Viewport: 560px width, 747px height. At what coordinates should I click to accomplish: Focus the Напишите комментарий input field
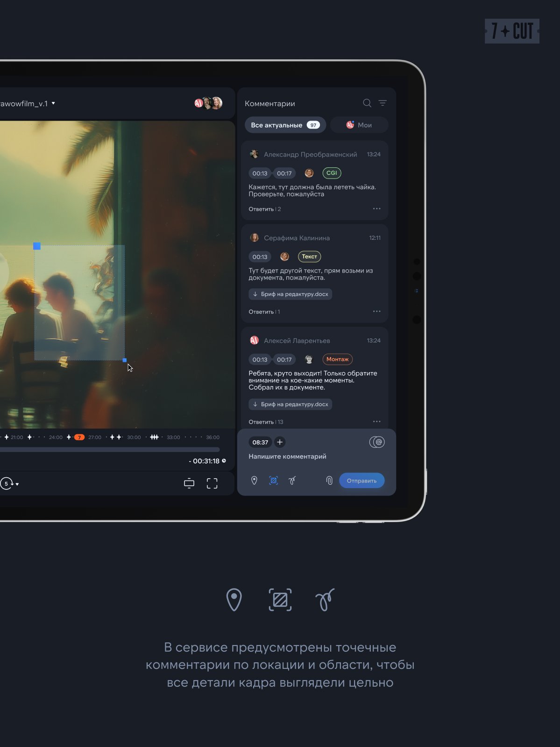click(x=287, y=457)
